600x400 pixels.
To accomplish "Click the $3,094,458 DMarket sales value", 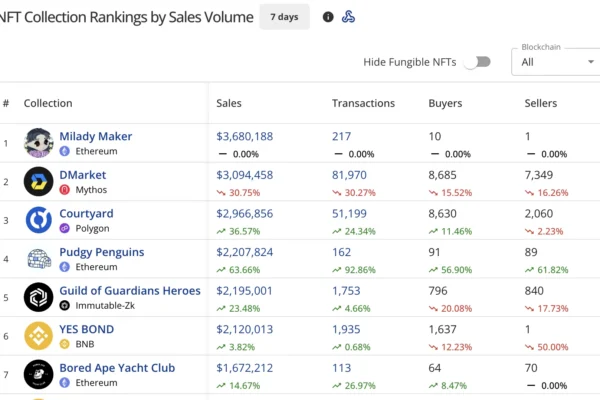I will coord(244,175).
